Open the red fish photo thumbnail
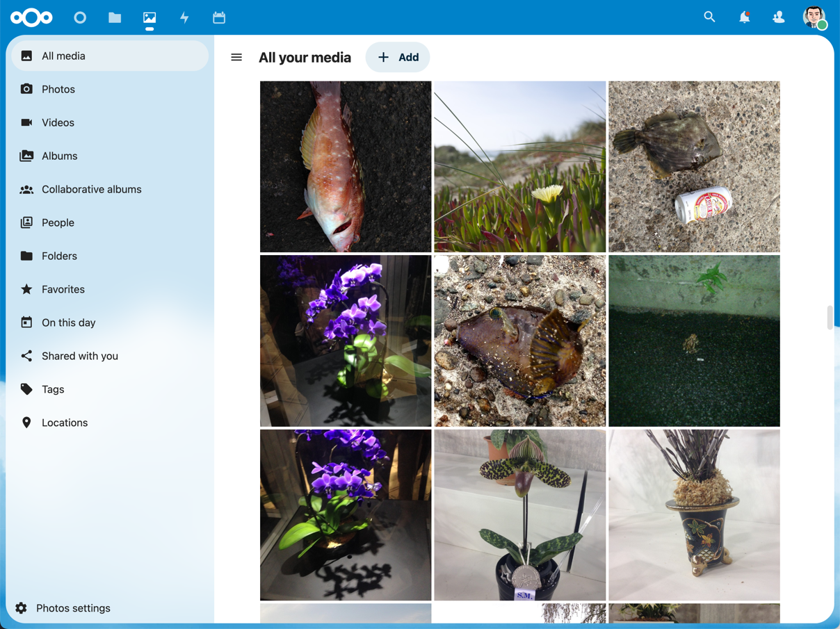The width and height of the screenshot is (840, 629). coord(346,167)
